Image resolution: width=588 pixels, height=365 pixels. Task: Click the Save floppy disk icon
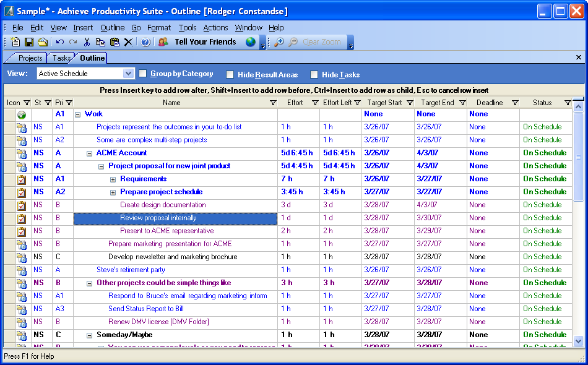click(x=29, y=42)
